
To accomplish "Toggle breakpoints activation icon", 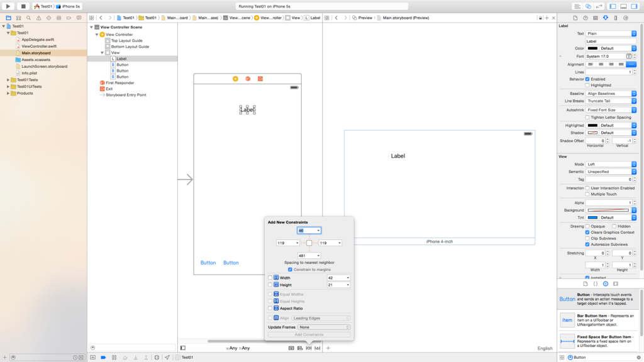I will pyautogui.click(x=103, y=358).
